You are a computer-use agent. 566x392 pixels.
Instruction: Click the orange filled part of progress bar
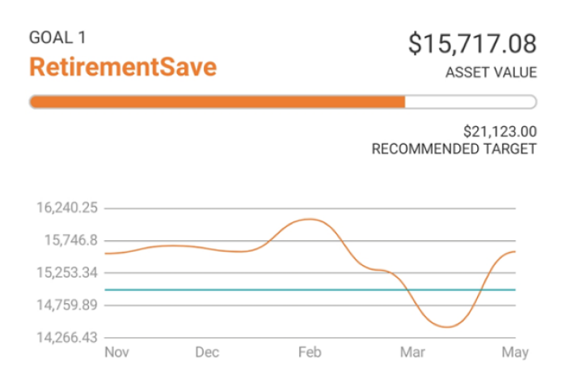[x=217, y=102]
